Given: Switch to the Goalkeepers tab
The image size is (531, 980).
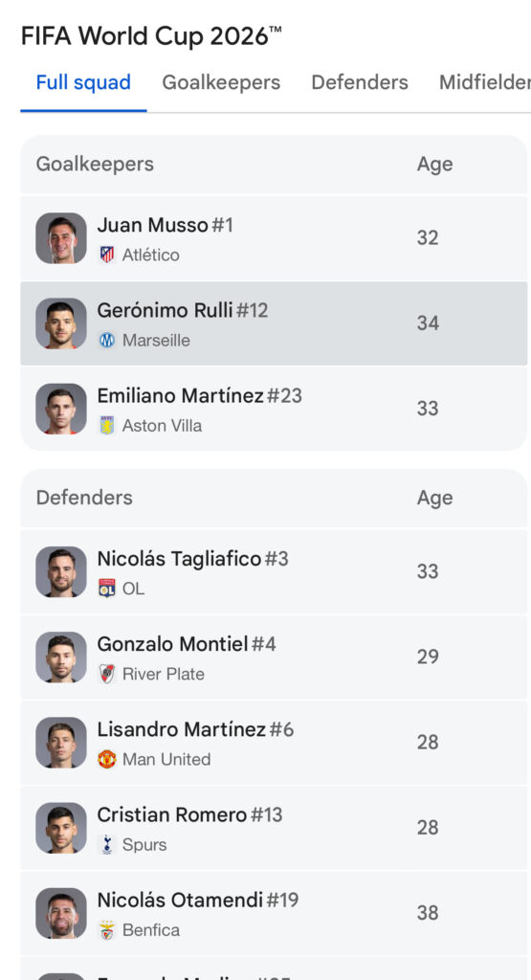Looking at the screenshot, I should [x=221, y=82].
